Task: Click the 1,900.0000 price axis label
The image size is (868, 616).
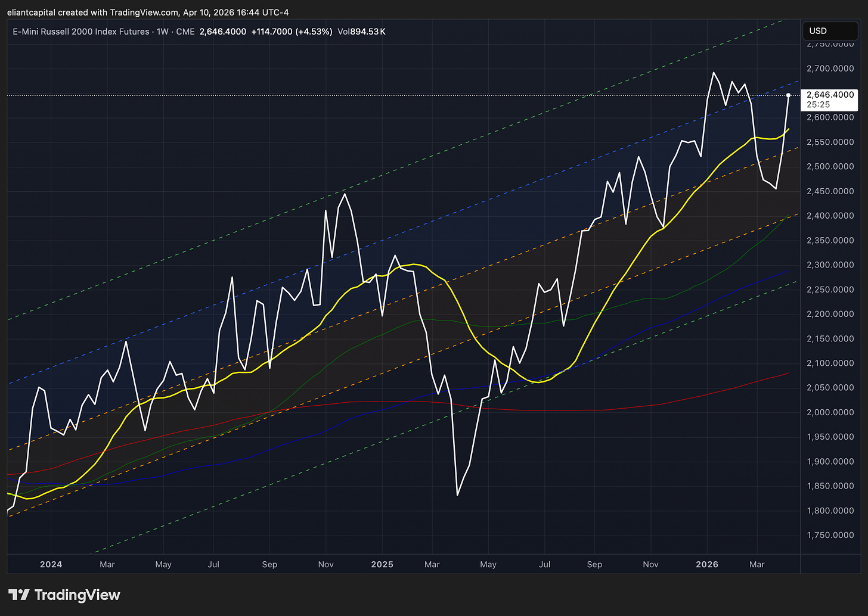Action: click(x=829, y=462)
